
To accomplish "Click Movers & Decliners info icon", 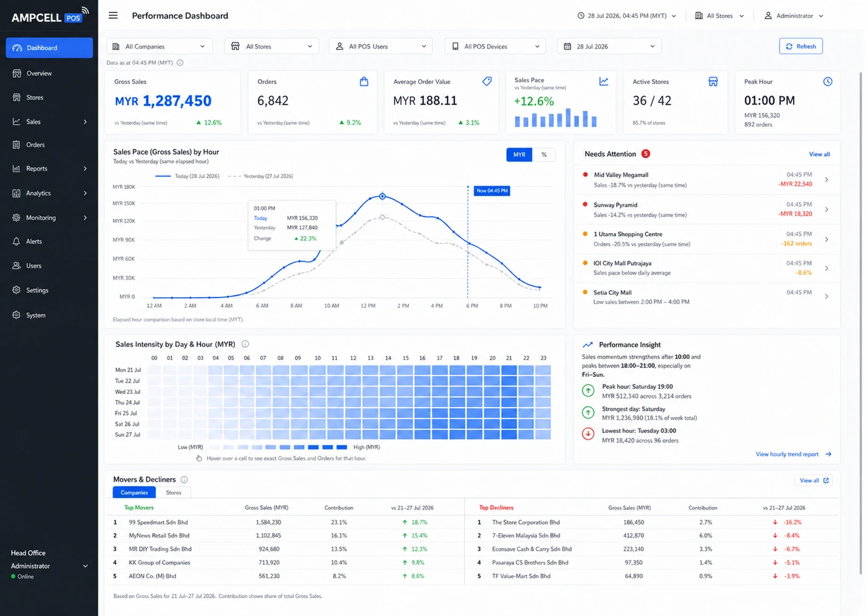I will coord(184,479).
